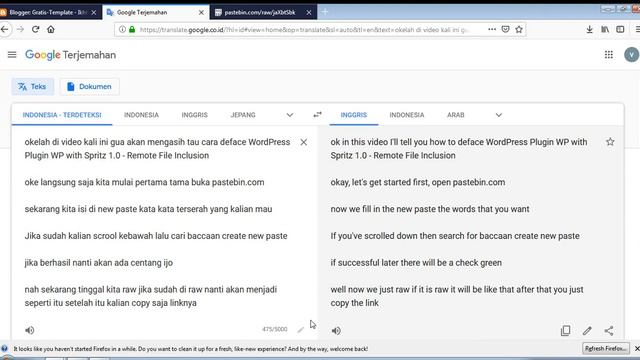Select Arab as target language

(x=456, y=115)
